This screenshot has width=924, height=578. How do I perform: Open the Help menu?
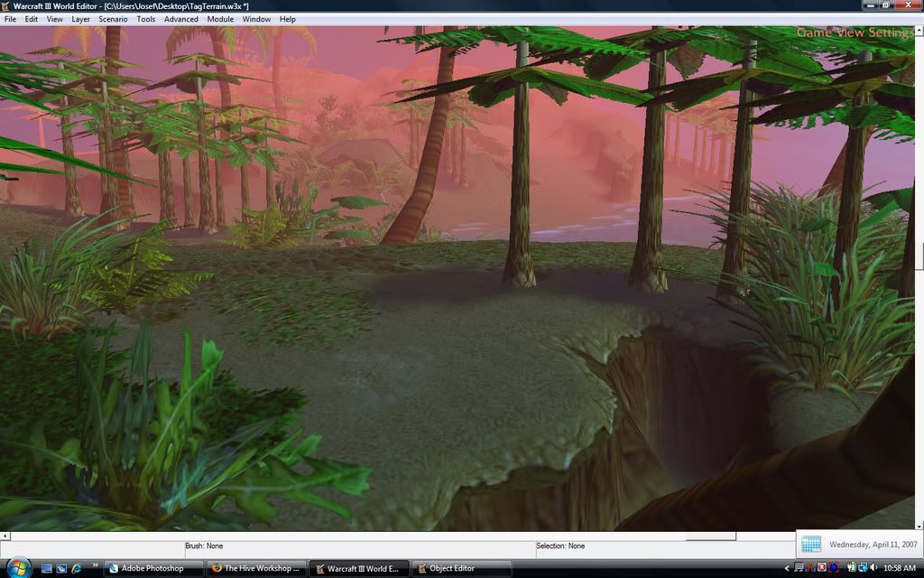288,19
